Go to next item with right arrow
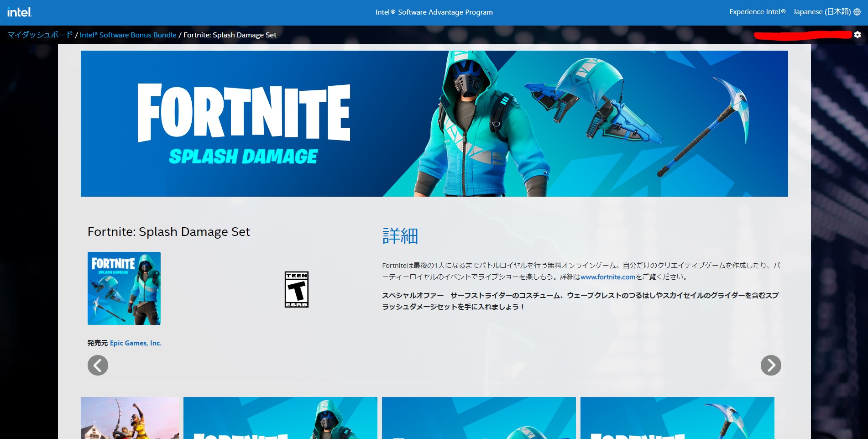Image resolution: width=868 pixels, height=439 pixels. [771, 365]
